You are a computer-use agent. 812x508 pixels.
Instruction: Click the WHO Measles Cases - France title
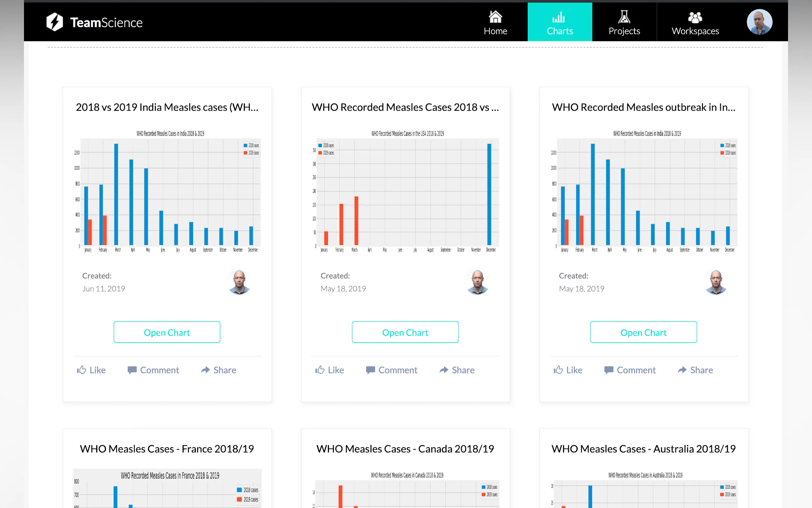(x=167, y=449)
